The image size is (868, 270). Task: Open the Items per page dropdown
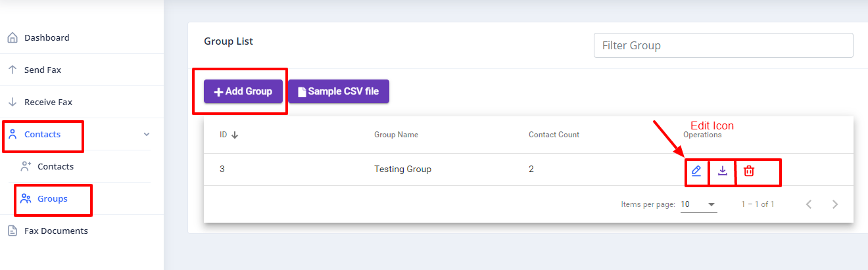pyautogui.click(x=698, y=204)
